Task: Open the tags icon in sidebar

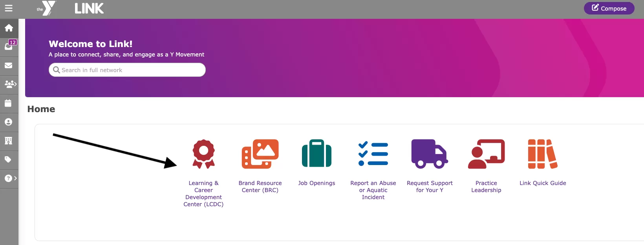Action: tap(8, 160)
